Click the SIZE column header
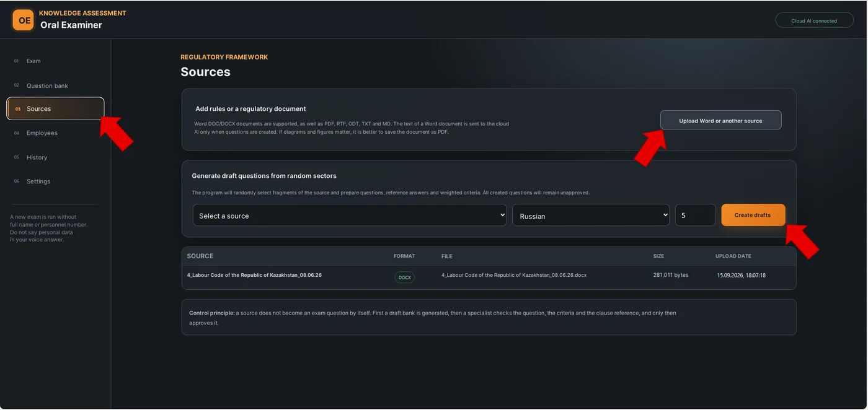 pos(658,256)
